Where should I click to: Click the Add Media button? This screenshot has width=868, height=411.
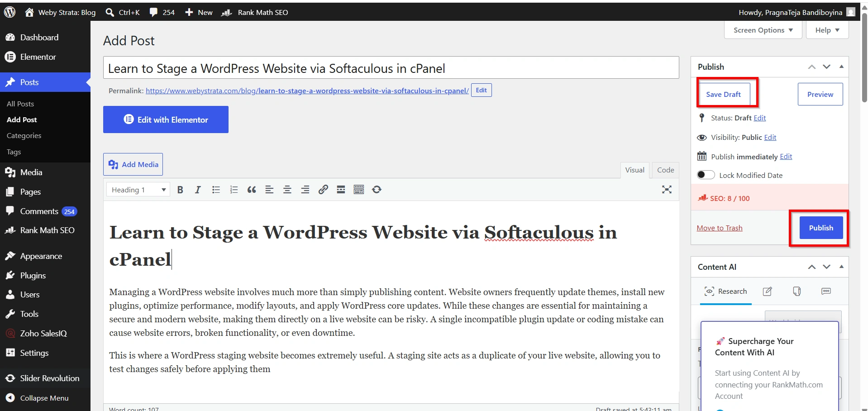coord(133,164)
